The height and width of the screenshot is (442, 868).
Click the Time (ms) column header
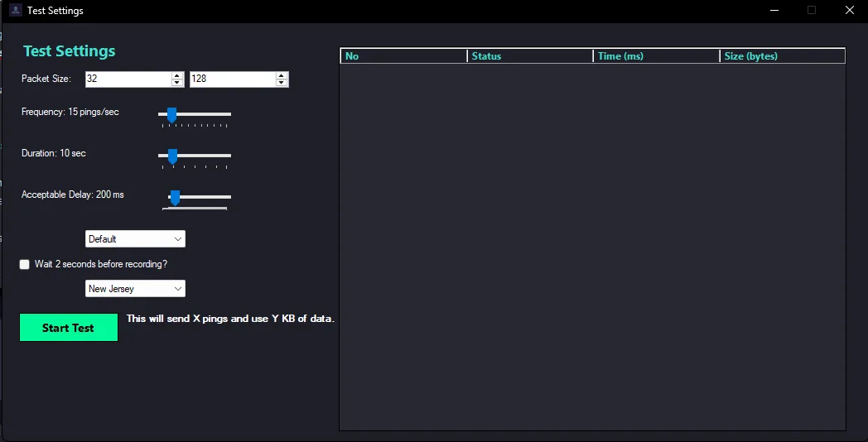coord(657,56)
